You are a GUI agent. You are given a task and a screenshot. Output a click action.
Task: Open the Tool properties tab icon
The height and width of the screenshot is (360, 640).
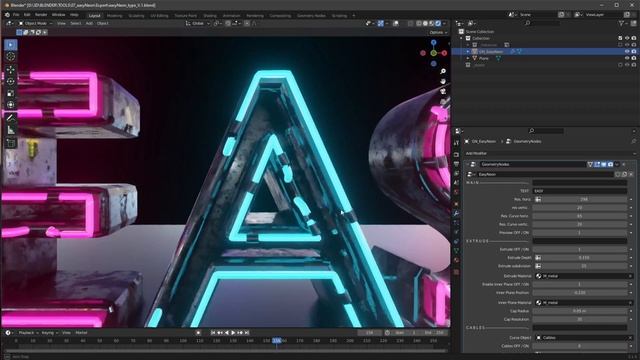456,143
